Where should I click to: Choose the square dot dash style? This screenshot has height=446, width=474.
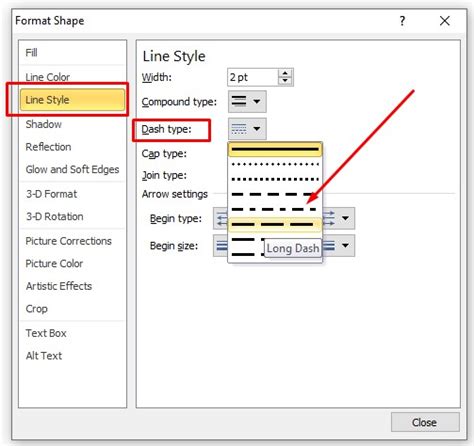[x=275, y=179]
